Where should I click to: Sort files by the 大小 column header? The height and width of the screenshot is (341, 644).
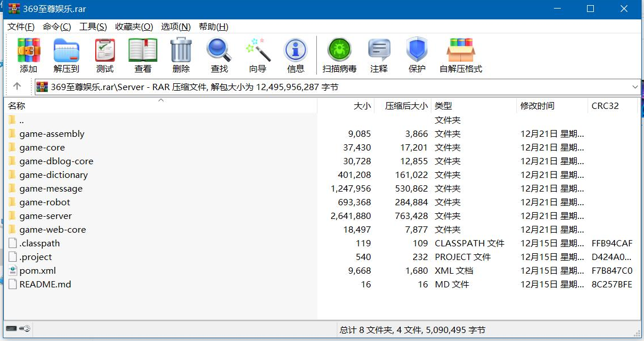pos(359,105)
